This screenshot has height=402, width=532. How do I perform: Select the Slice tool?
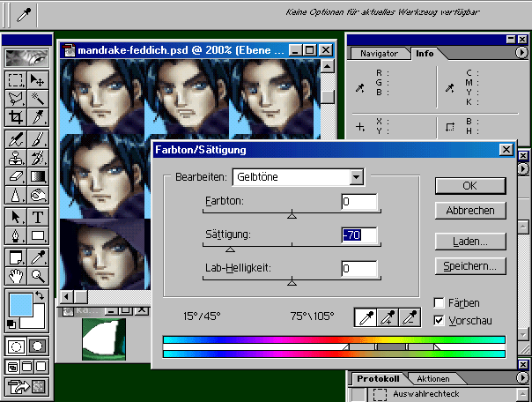point(37,117)
